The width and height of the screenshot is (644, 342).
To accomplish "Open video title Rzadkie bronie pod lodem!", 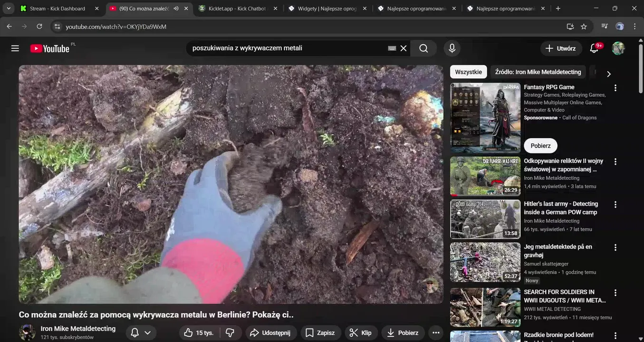I will [558, 335].
